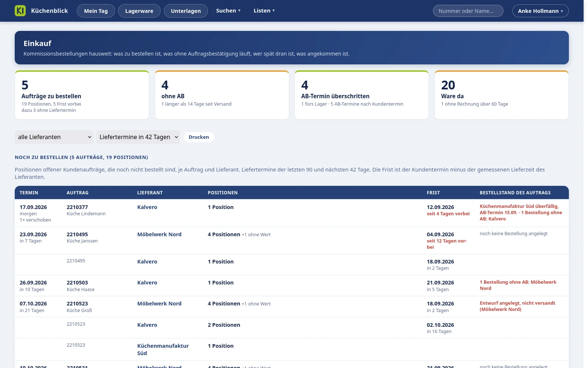
Task: Open the alle Lieferanten supplier filter
Action: pyautogui.click(x=54, y=137)
